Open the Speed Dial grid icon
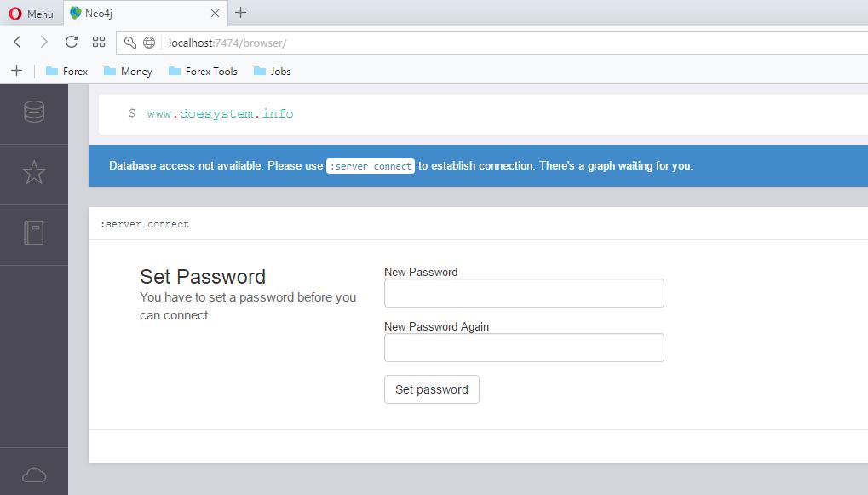 coord(99,42)
